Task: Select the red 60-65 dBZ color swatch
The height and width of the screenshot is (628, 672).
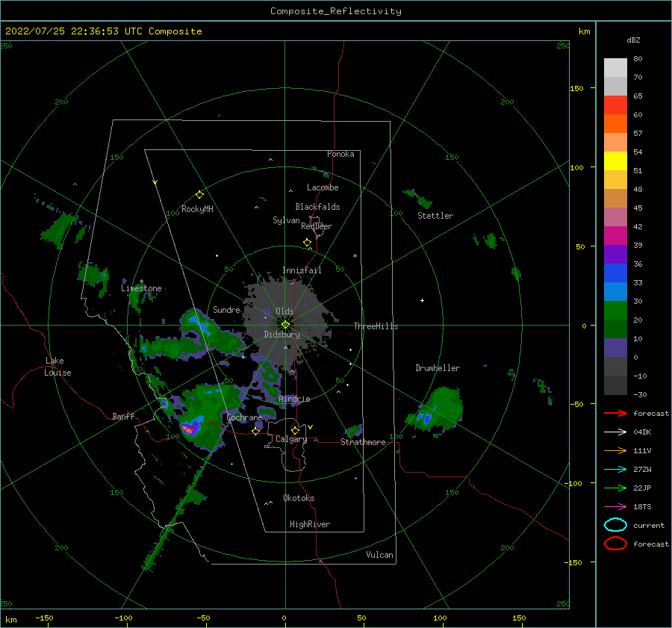Action: point(615,105)
